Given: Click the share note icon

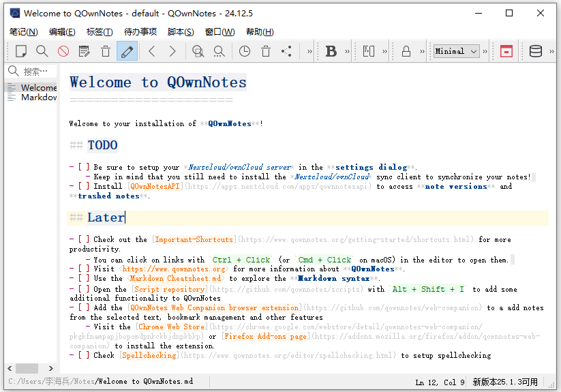Looking at the screenshot, I should (x=287, y=51).
